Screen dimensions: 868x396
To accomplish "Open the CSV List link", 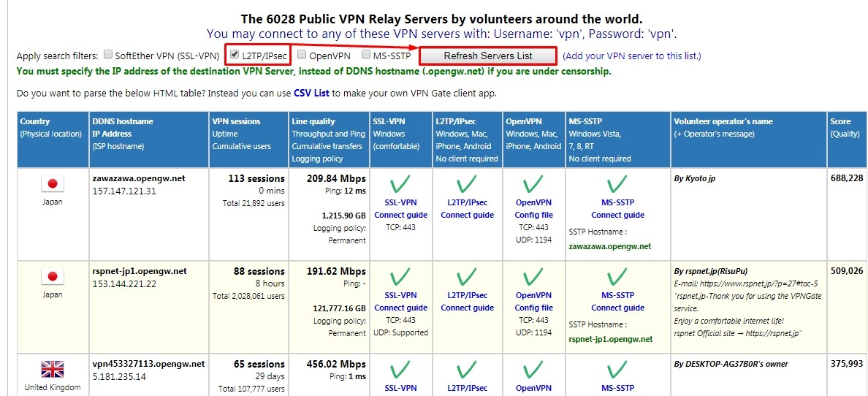I will coord(311,93).
